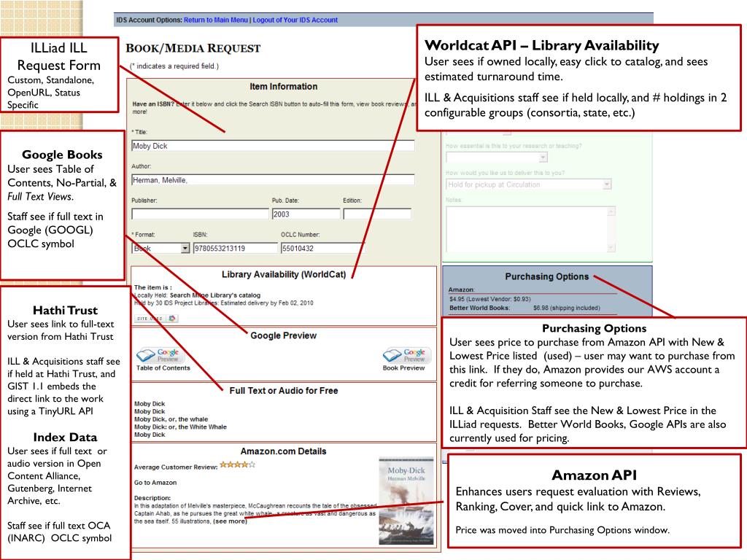Open 'Moby Dick, or, the whale' full text link

171,419
